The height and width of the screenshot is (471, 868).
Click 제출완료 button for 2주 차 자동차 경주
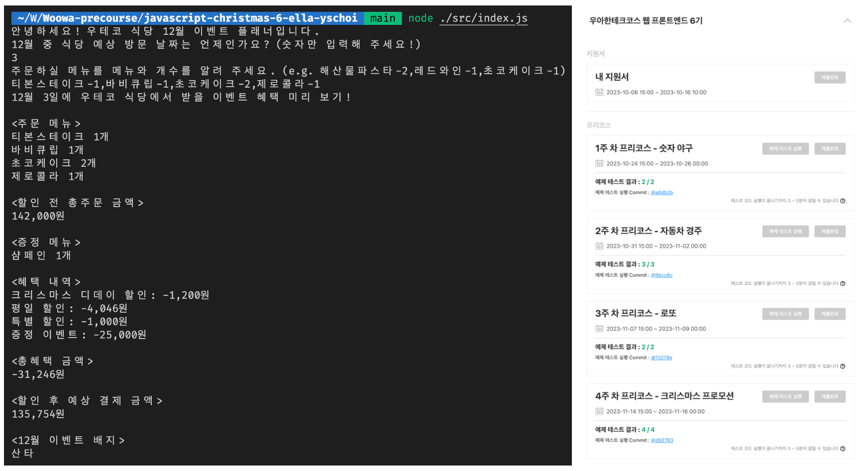(830, 231)
